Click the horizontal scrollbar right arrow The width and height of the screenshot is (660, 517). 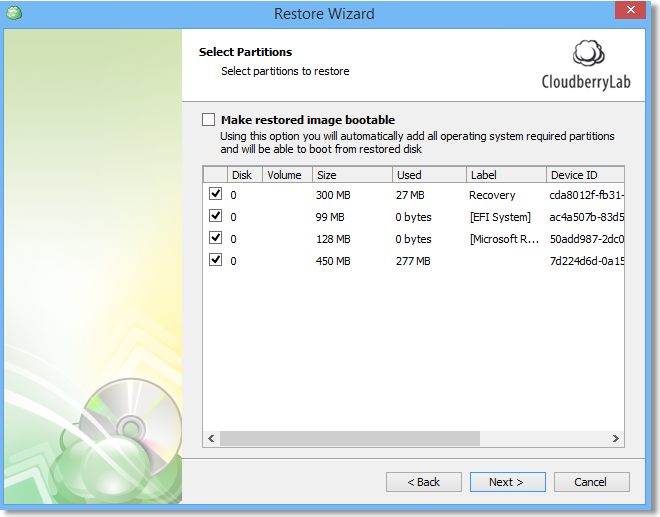617,439
